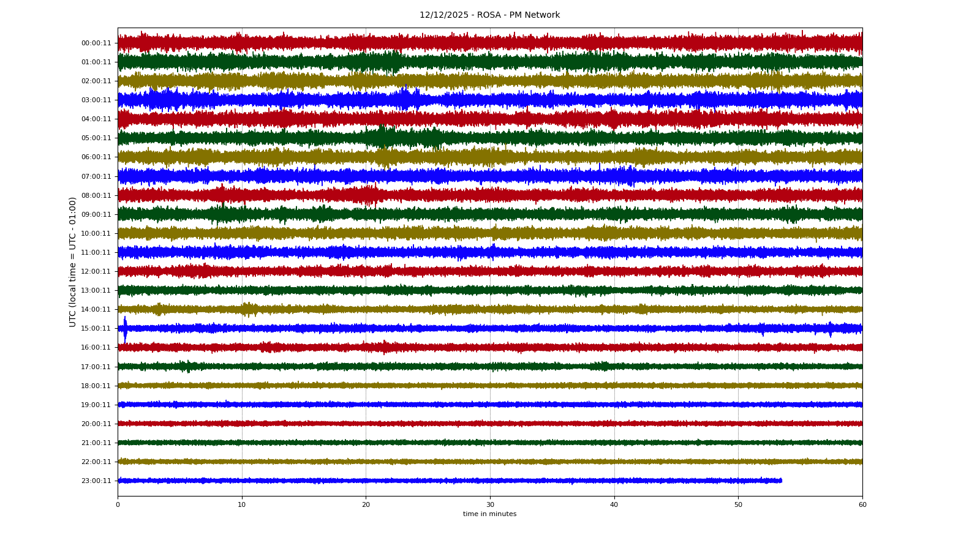Click the 40 minute tick label
The height and width of the screenshot is (551, 980).
[x=614, y=505]
